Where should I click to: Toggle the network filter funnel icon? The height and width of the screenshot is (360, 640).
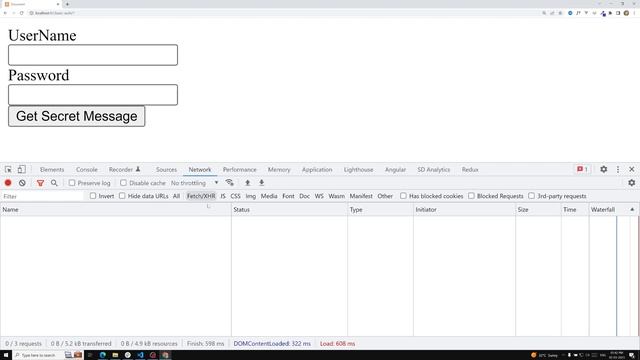pos(40,183)
